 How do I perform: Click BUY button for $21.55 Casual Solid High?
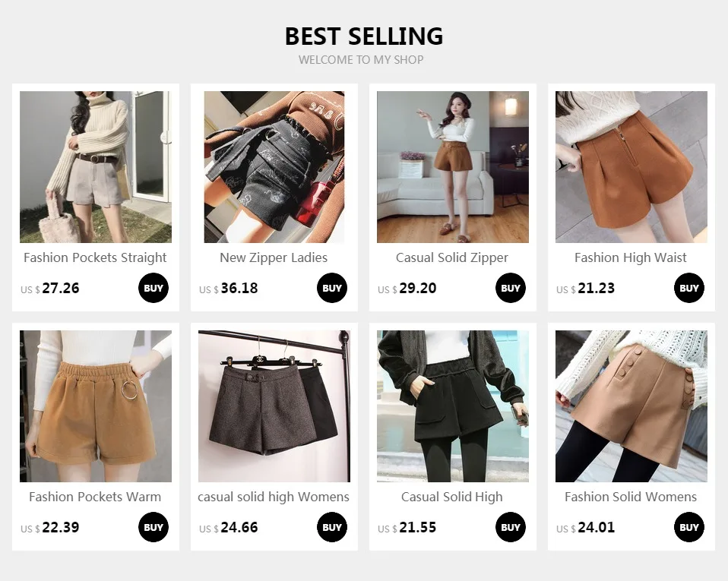510,527
